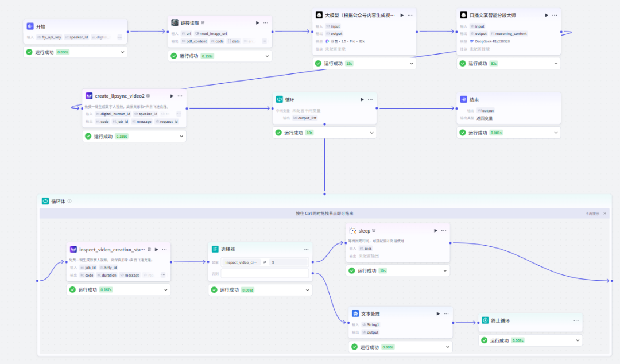This screenshot has width=620, height=364.
Task: Run the sleep node with play button
Action: (x=435, y=230)
